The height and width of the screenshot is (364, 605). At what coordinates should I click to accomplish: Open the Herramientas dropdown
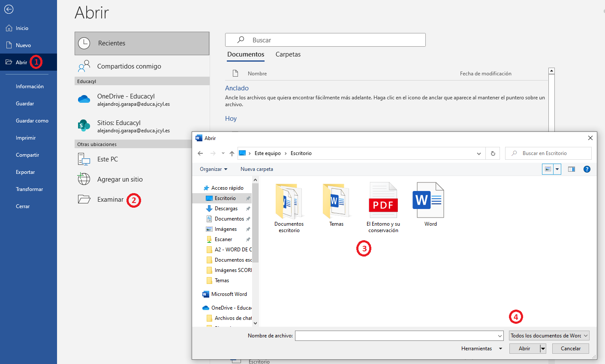pyautogui.click(x=482, y=349)
